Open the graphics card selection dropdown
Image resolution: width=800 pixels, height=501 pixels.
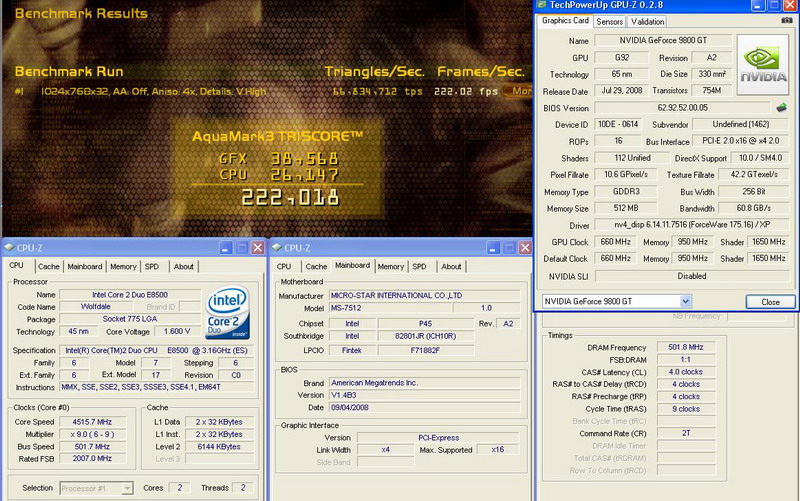coord(685,302)
